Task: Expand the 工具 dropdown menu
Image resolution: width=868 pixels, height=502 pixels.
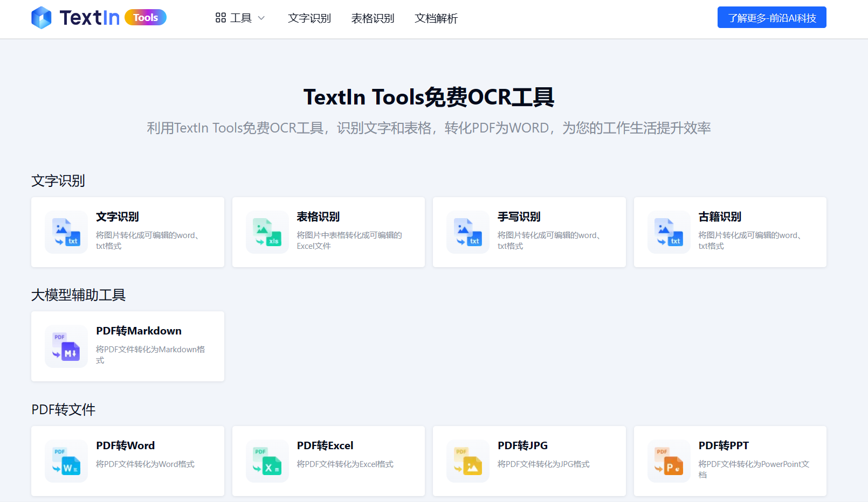Action: point(240,18)
